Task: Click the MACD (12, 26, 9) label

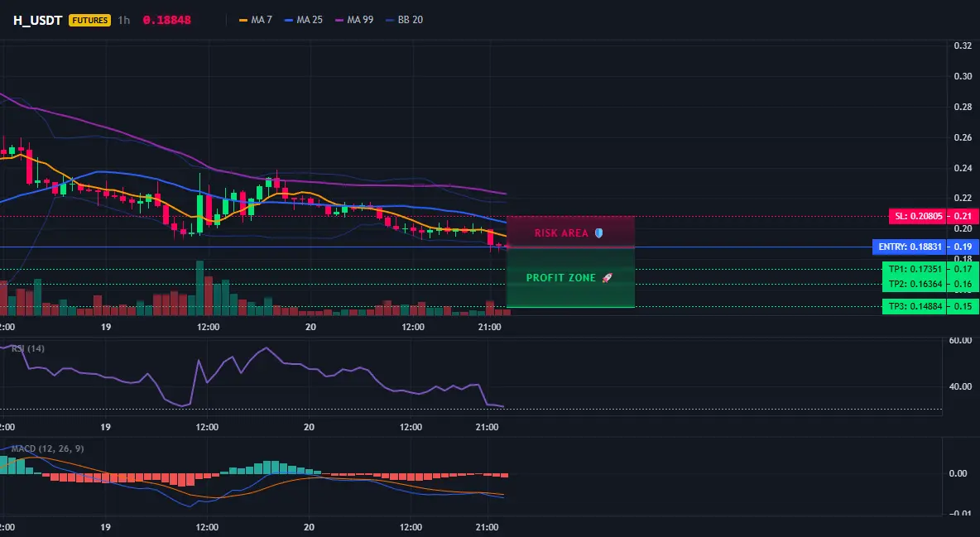Action: 47,448
